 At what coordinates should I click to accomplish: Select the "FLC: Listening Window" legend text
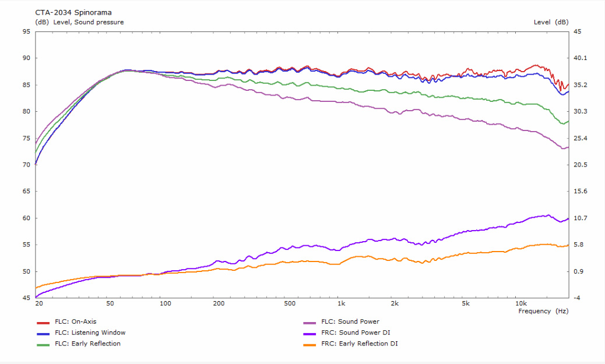tap(90, 333)
